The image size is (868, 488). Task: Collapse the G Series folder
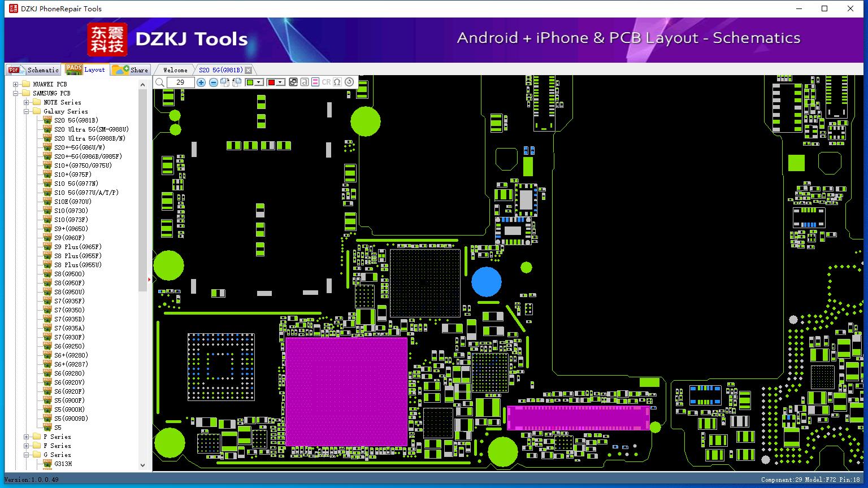click(27, 455)
